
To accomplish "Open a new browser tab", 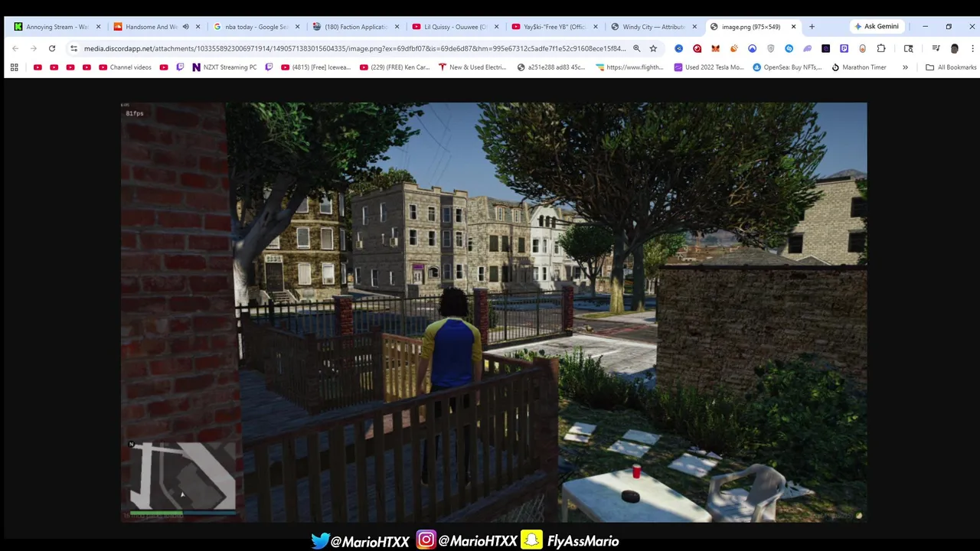I will (812, 27).
